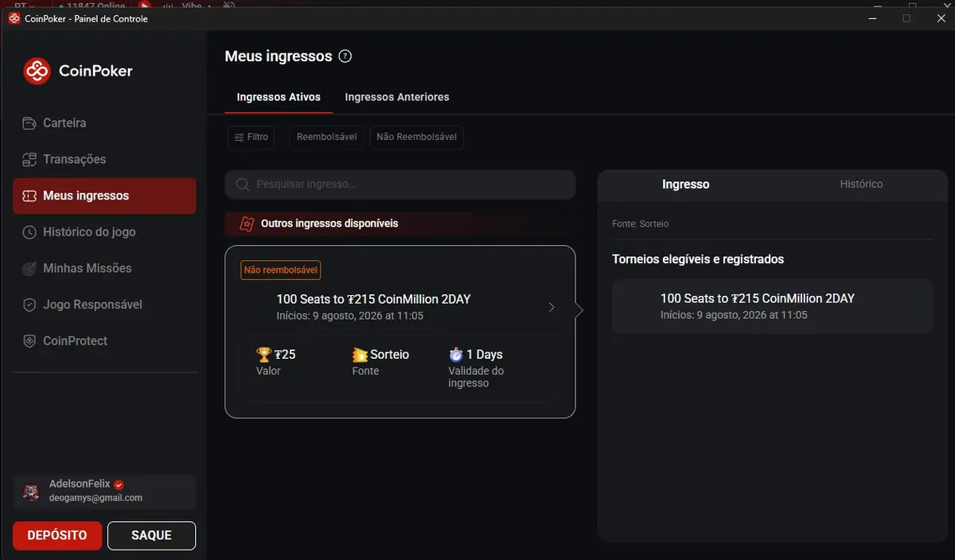955x560 pixels.
Task: Expand ticket card with right chevron
Action: [552, 308]
